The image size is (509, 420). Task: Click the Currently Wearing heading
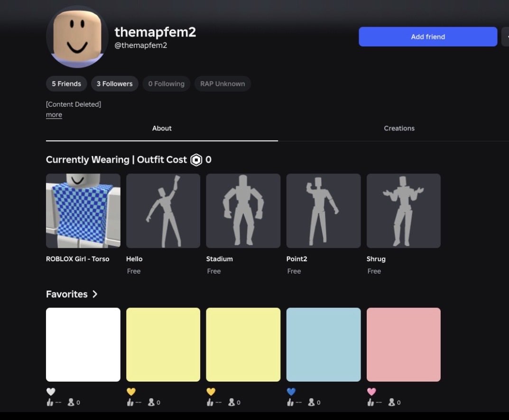point(88,160)
